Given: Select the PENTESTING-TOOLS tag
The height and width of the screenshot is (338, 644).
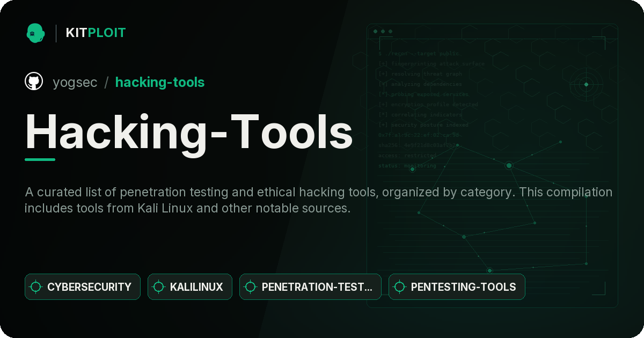Looking at the screenshot, I should [457, 287].
